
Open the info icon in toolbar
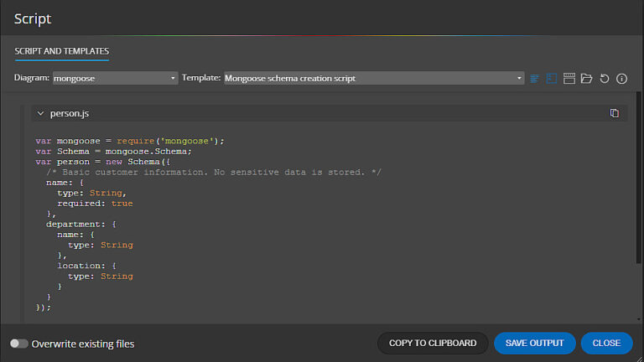click(622, 78)
